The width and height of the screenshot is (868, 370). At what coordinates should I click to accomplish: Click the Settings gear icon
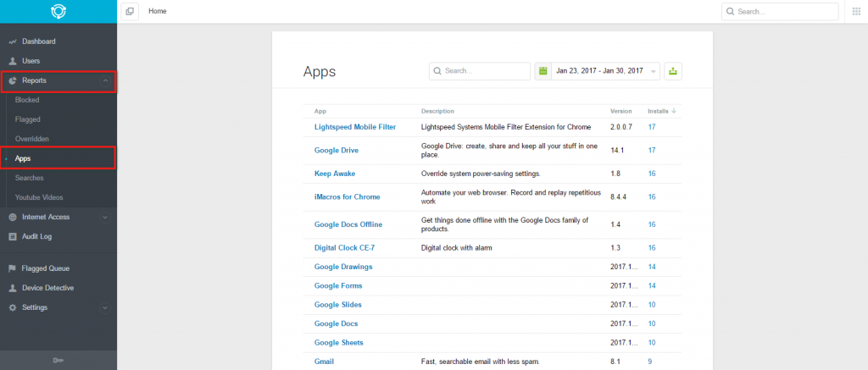tap(13, 307)
